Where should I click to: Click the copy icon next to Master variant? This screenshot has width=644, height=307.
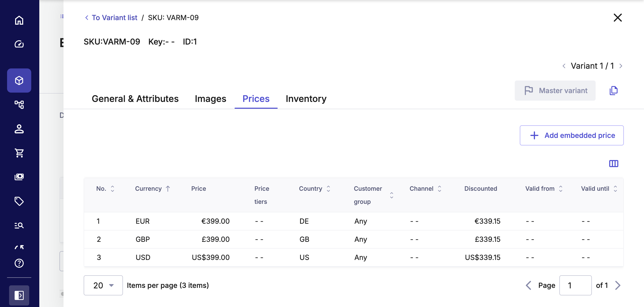tap(614, 91)
